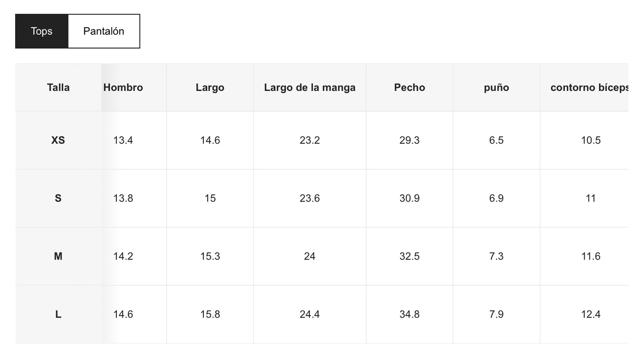Click the Largo de la manga header
Image resolution: width=644 pixels, height=355 pixels.
click(x=310, y=87)
